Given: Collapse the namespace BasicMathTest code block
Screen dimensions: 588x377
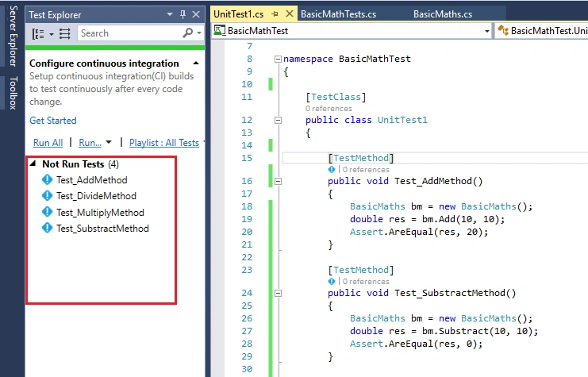Looking at the screenshot, I should [x=278, y=59].
